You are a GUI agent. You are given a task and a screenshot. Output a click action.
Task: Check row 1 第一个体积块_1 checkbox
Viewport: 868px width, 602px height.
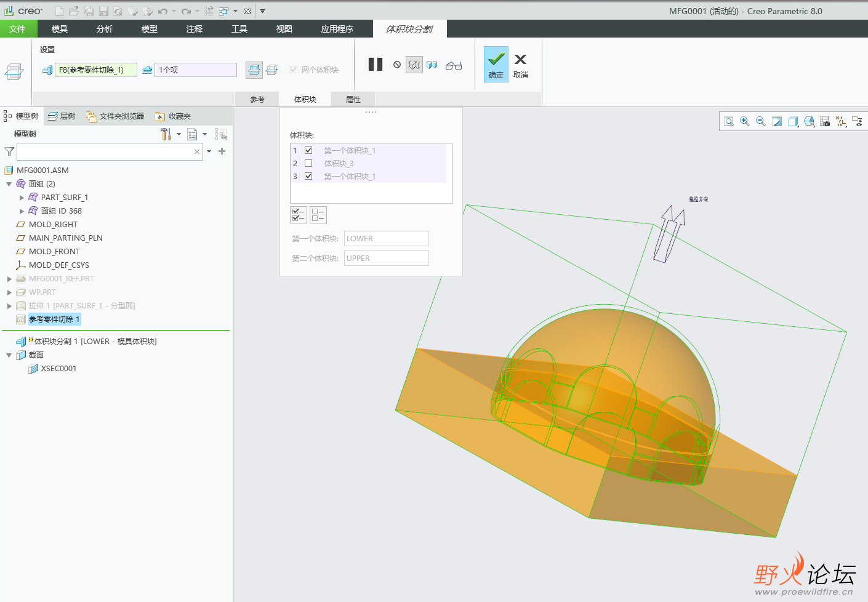click(308, 150)
